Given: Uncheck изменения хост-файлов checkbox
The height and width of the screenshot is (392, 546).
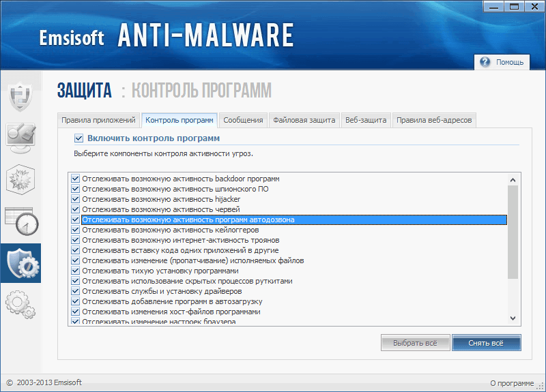Looking at the screenshot, I should pyautogui.click(x=75, y=312).
